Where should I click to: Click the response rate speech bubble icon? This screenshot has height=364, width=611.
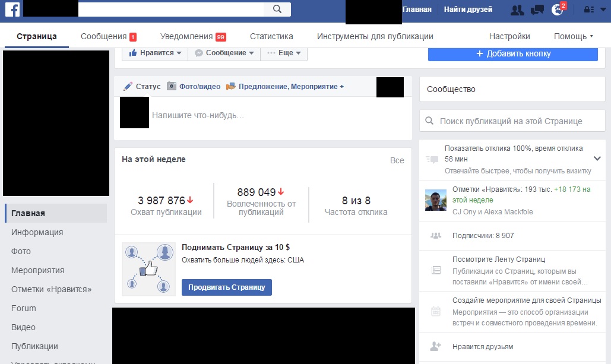point(432,159)
